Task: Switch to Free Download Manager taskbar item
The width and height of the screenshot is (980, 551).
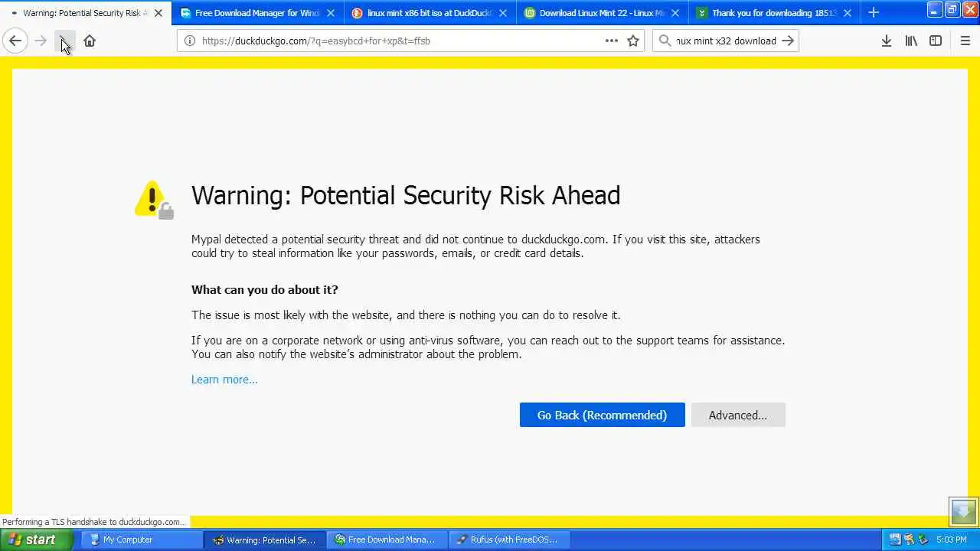Action: pos(386,540)
